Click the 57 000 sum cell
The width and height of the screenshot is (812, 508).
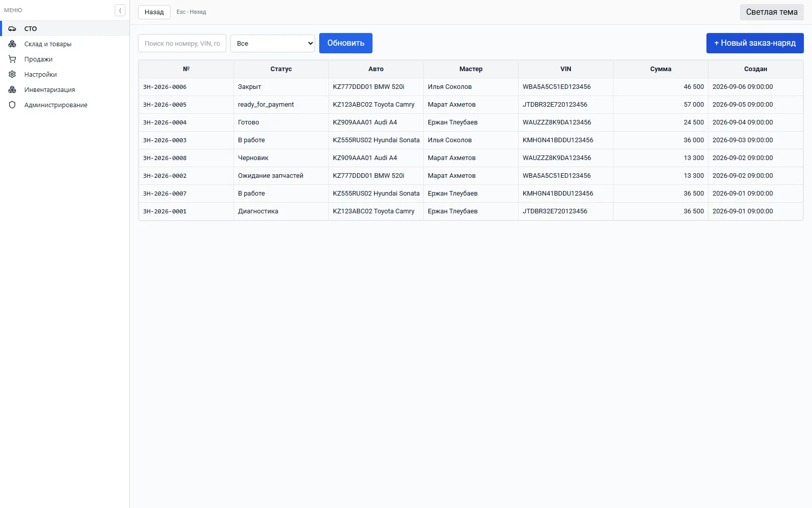tap(661, 105)
